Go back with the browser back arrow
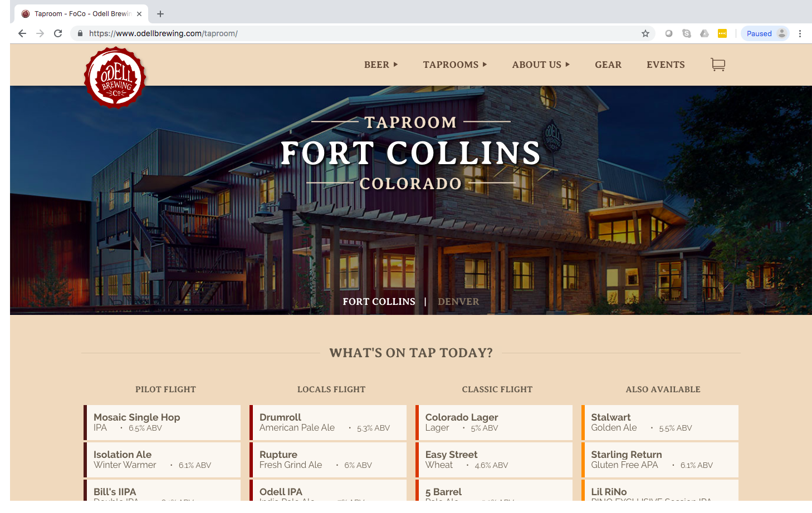The width and height of the screenshot is (812, 513). point(22,33)
